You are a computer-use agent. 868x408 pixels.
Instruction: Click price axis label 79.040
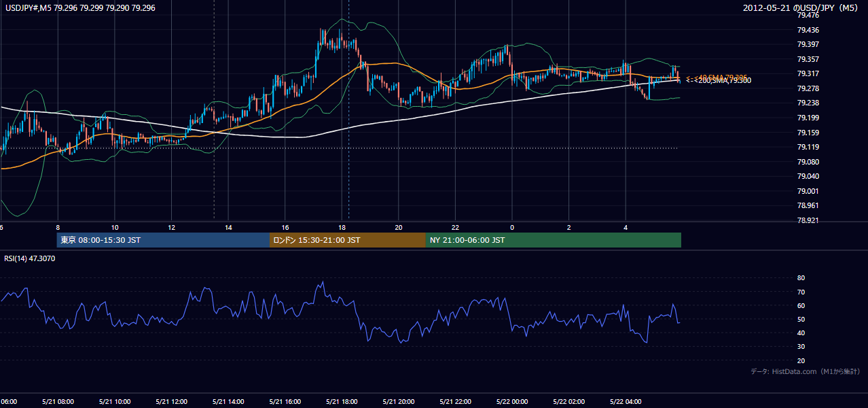pos(808,176)
